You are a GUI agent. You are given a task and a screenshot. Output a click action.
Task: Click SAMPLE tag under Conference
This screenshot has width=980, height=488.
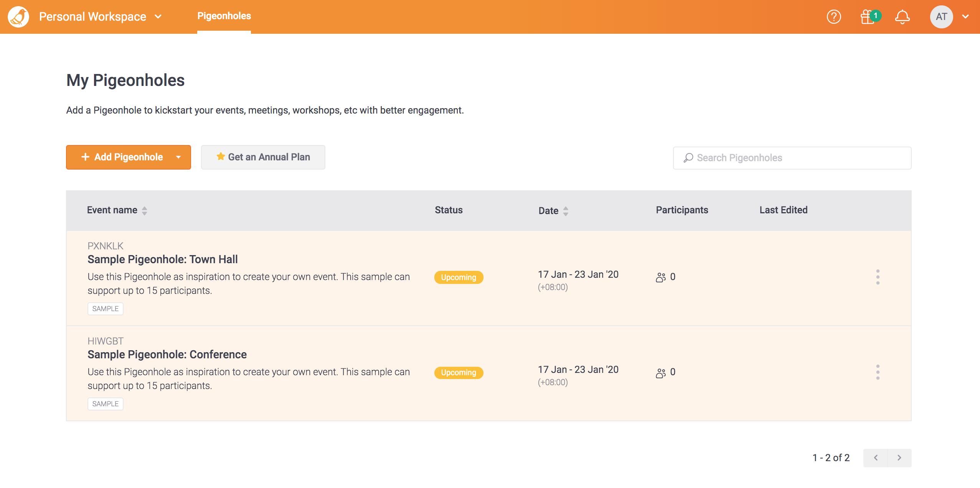106,404
